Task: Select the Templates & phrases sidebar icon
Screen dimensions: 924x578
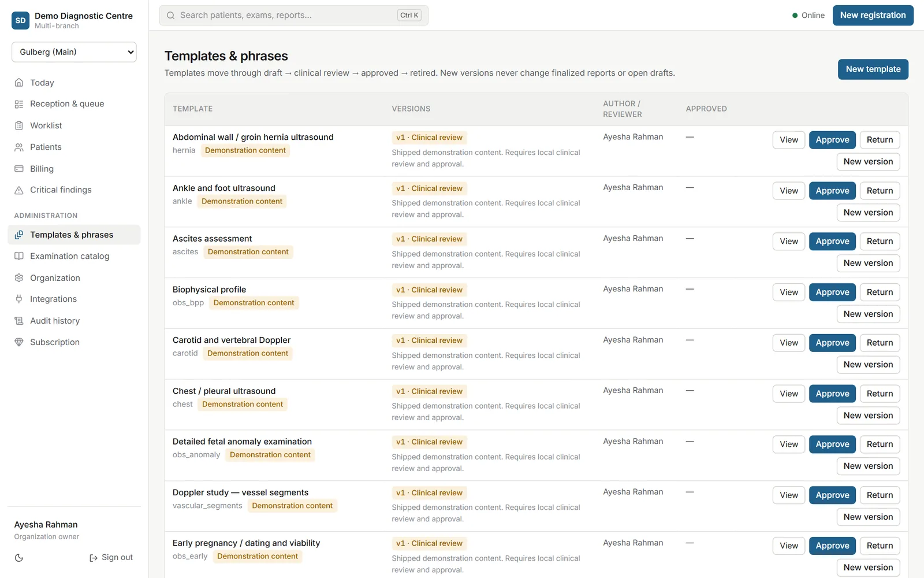Action: click(19, 235)
